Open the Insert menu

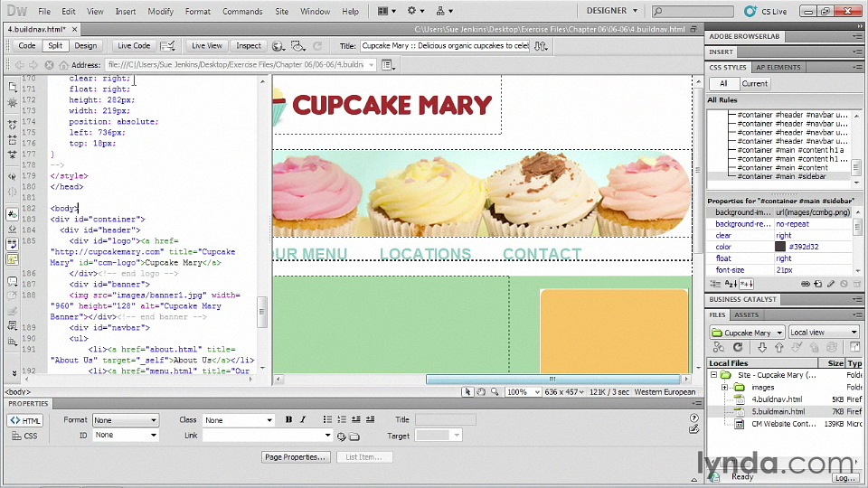pos(125,11)
